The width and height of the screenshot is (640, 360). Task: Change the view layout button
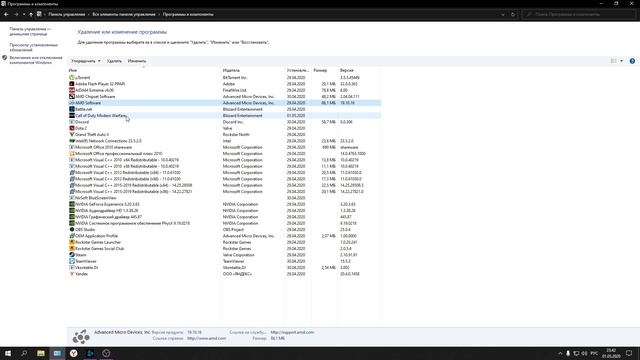[x=613, y=61]
